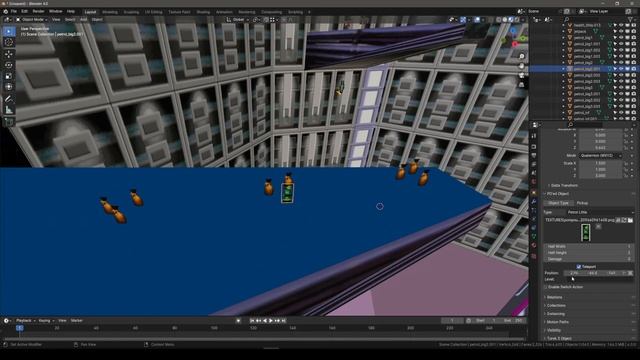Open the timeline Playback menu
The width and height of the screenshot is (640, 360).
25,321
